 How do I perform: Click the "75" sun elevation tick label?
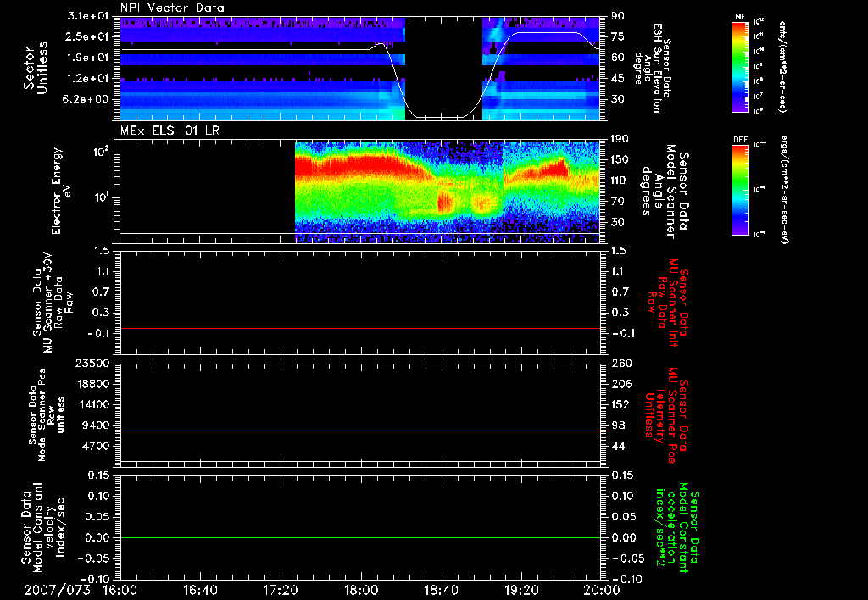click(x=618, y=36)
